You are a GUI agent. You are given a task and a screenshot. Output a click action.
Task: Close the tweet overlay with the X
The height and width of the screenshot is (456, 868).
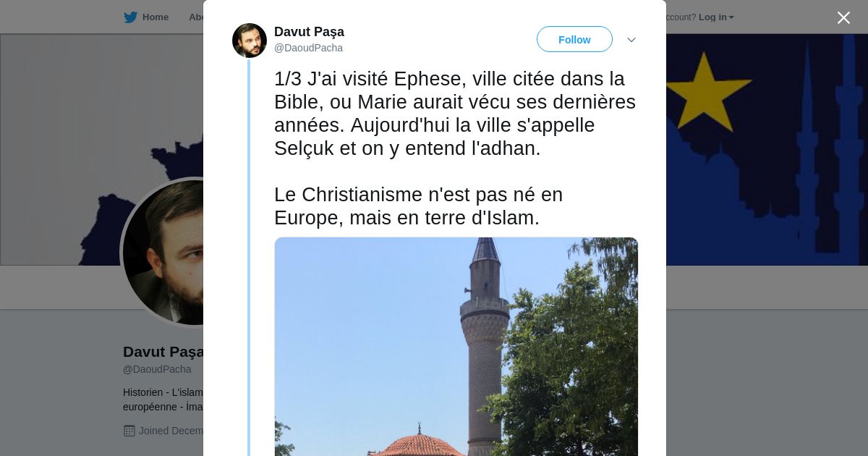click(843, 17)
